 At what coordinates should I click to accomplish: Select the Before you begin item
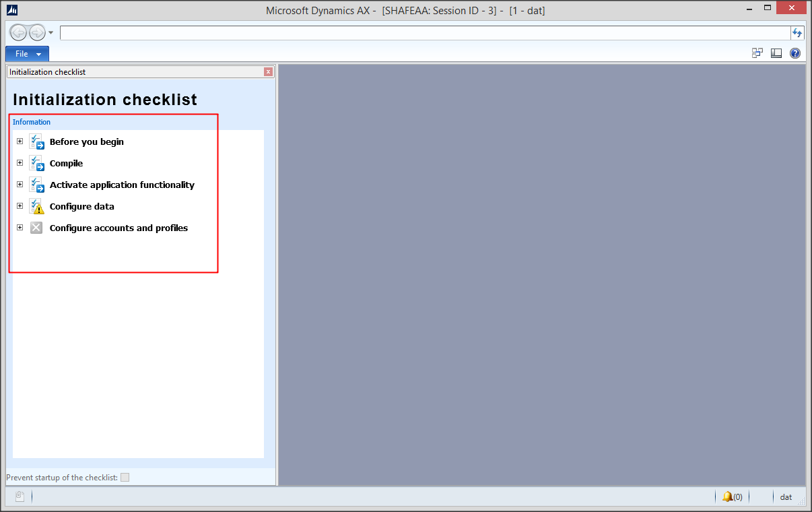tap(87, 142)
